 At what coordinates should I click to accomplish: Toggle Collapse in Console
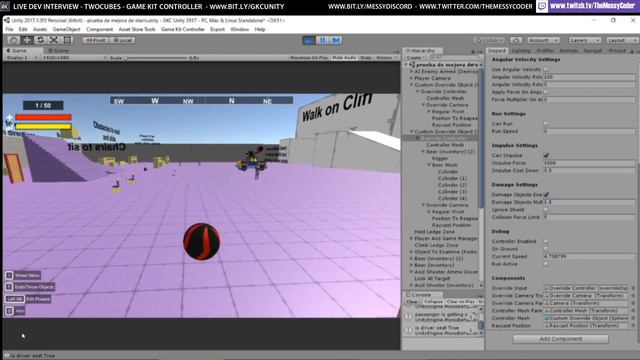click(x=433, y=302)
